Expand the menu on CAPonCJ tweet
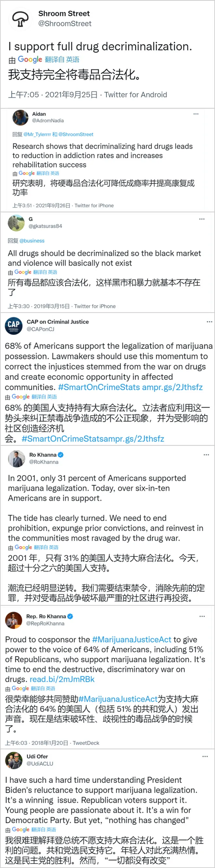Screen dimensions: 215x868 (209, 322)
